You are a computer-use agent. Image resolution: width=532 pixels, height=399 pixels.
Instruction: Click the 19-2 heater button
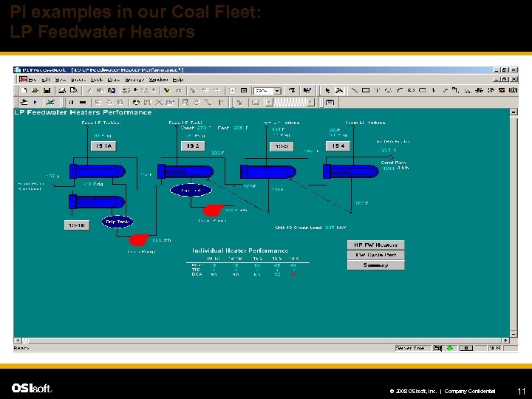point(193,146)
